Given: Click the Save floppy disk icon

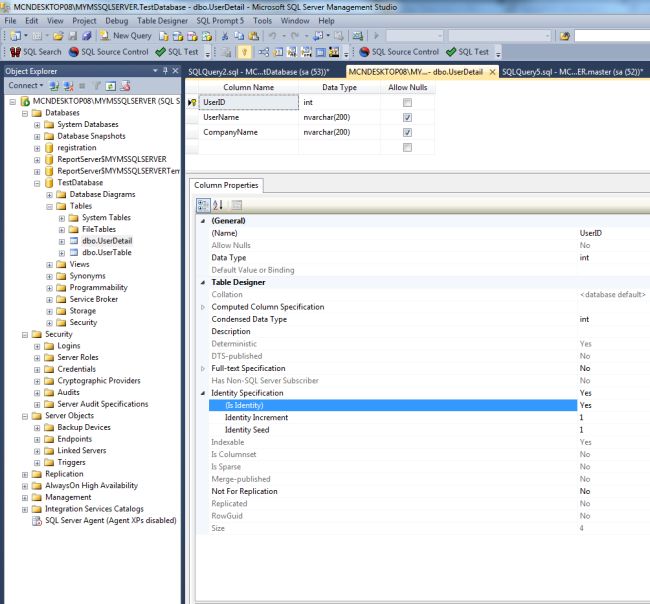Looking at the screenshot, I should [x=73, y=36].
